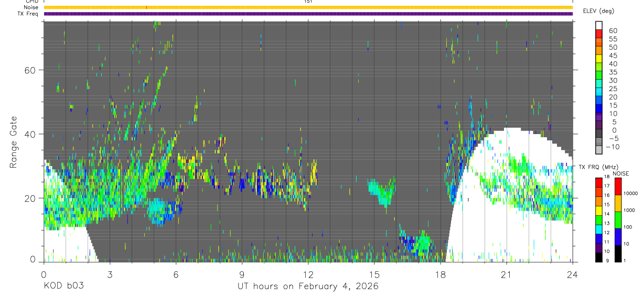Click the TX FRQ legend value 14
The height and width of the screenshot is (297, 644).
[607, 214]
